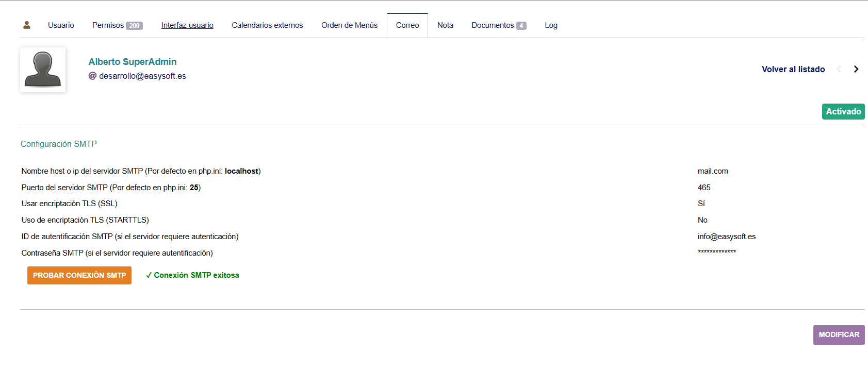The width and height of the screenshot is (868, 387).
Task: Click the STARTTLS value No
Action: [x=702, y=220]
